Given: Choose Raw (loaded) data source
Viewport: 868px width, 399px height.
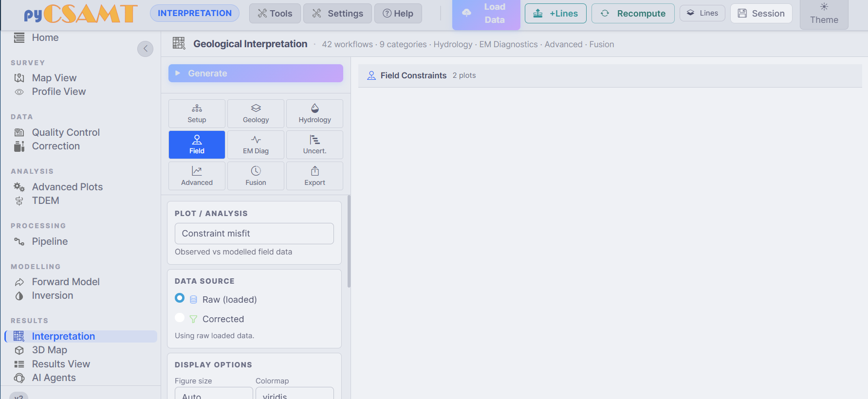Looking at the screenshot, I should (x=180, y=298).
